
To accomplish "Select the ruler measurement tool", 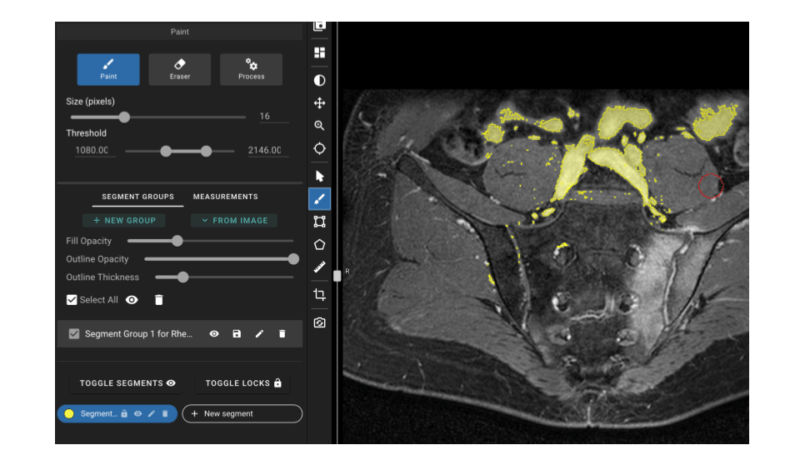I will [x=319, y=268].
